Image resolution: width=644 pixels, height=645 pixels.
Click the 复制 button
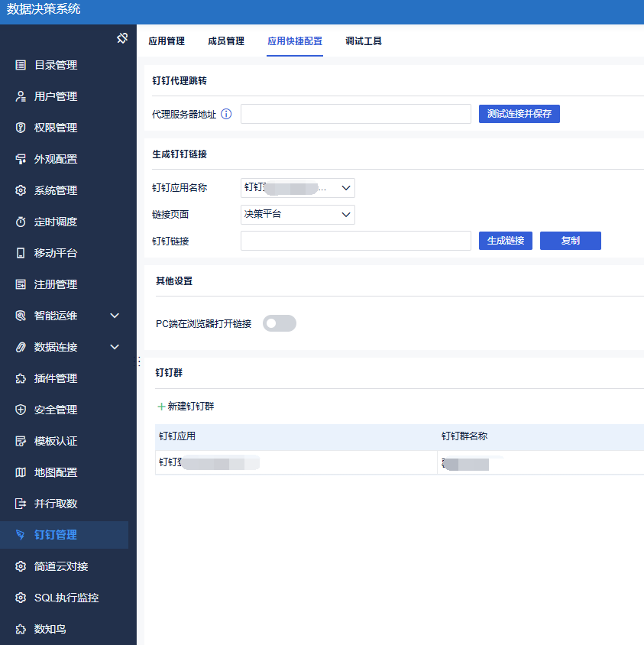click(571, 241)
